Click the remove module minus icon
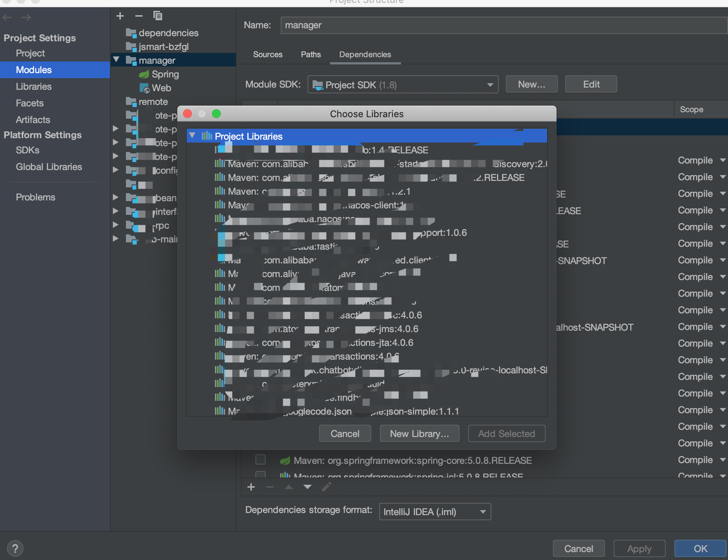Viewport: 728px width, 560px height. pos(139,16)
